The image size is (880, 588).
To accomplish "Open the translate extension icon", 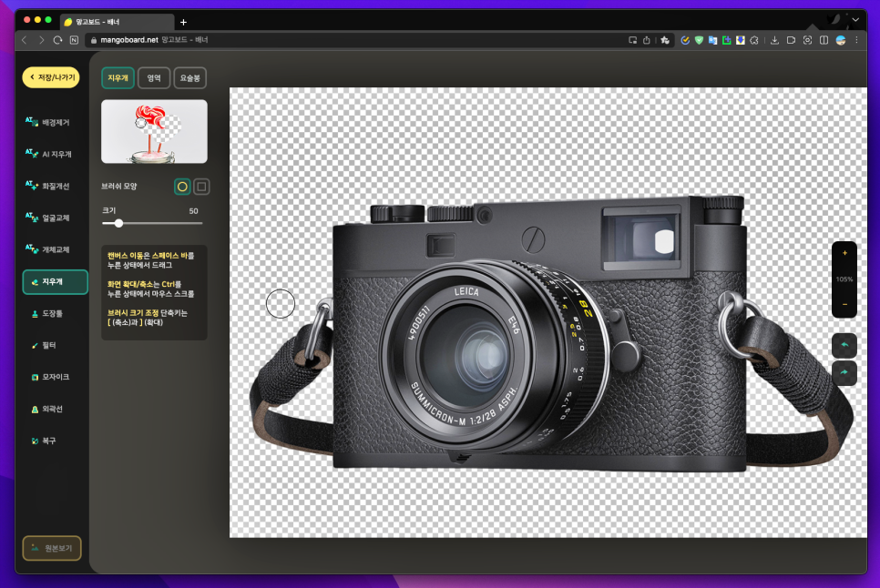I will click(x=712, y=40).
